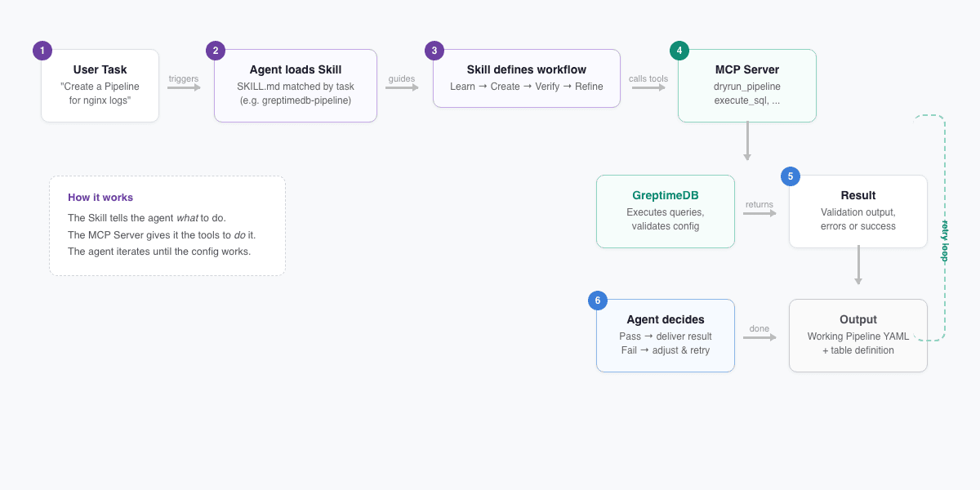Click the 'returns' arrow connector
Image resolution: width=980 pixels, height=490 pixels.
[x=759, y=213]
